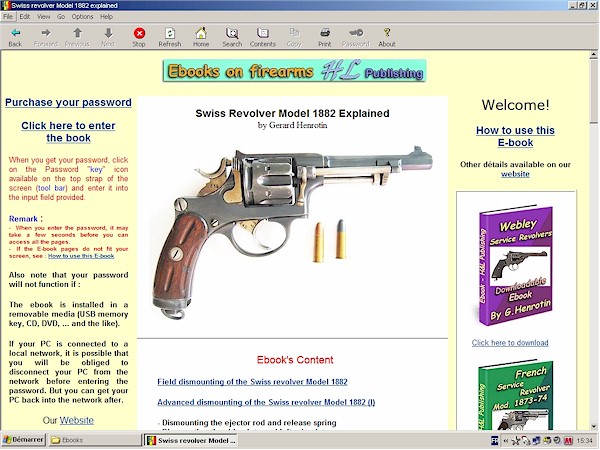Open Advanced dismounting Model 1882 (I) link
The height and width of the screenshot is (450, 600).
266,403
